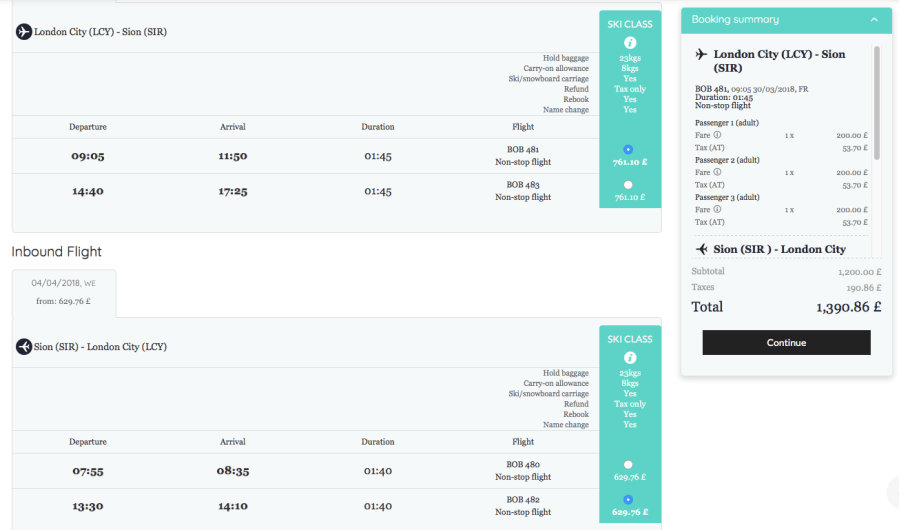Click the info icon in outbound Ski Class

pyautogui.click(x=629, y=43)
